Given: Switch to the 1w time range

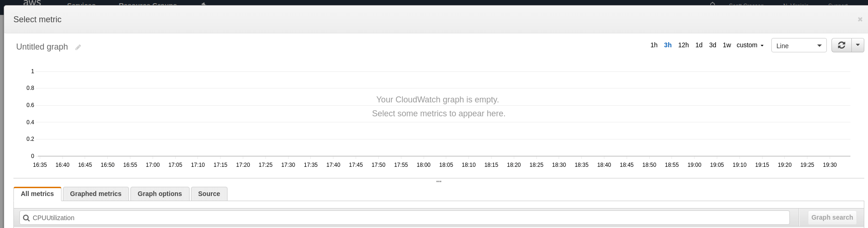Looking at the screenshot, I should (727, 45).
